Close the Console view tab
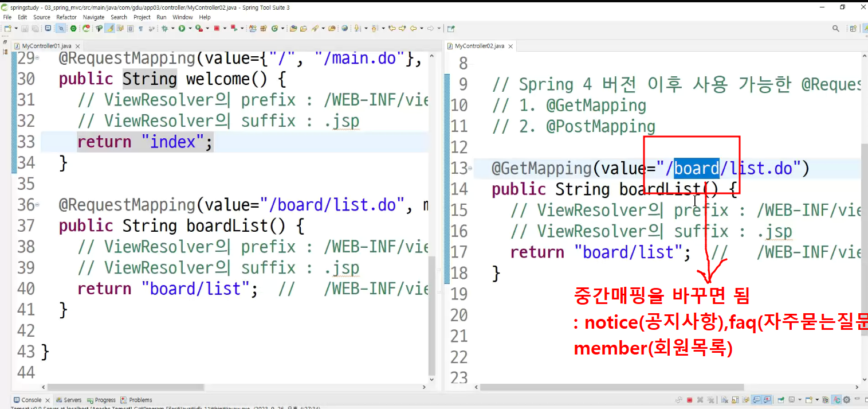Screen dimensions: 868x409 coord(48,400)
